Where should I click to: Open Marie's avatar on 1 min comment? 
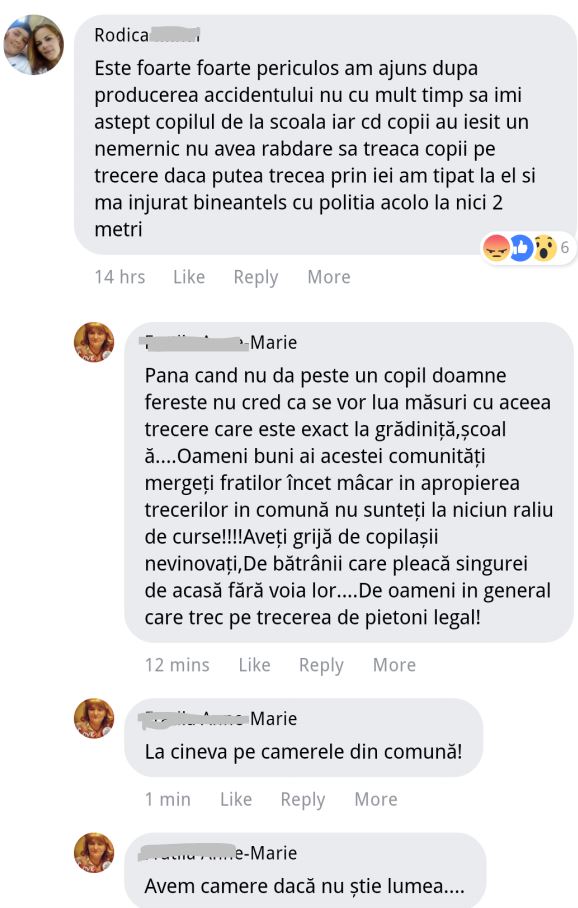94,719
